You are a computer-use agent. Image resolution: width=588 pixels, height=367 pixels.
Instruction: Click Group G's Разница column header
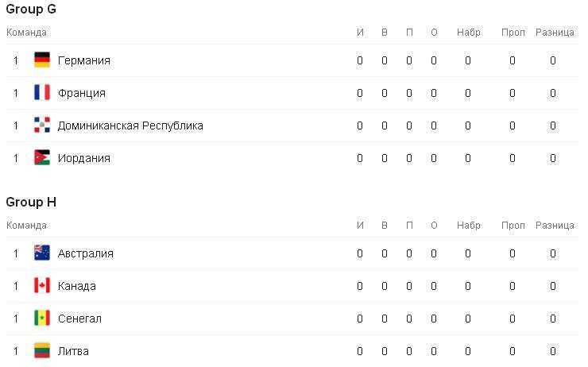pyautogui.click(x=555, y=33)
